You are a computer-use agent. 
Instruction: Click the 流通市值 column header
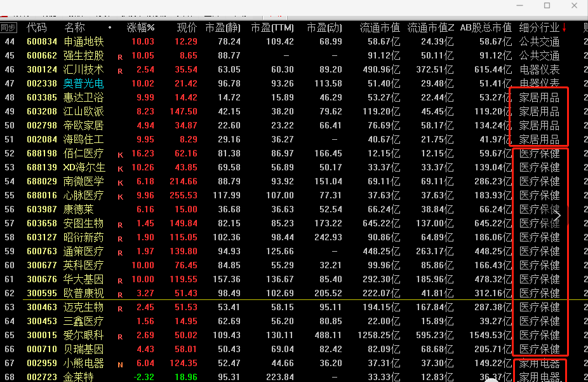[380, 27]
